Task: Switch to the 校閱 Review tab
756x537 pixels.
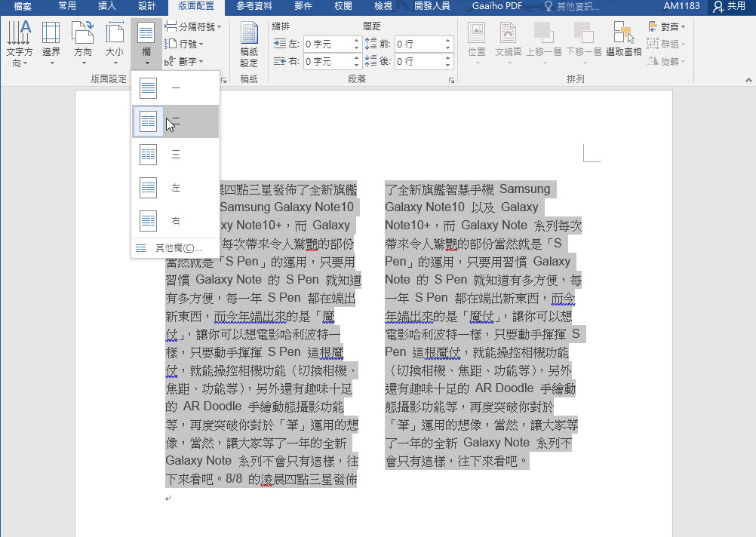Action: pyautogui.click(x=343, y=6)
